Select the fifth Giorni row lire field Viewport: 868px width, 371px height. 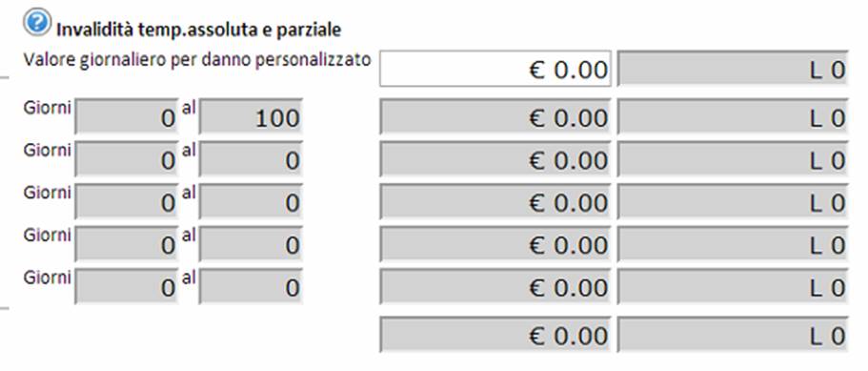point(733,287)
